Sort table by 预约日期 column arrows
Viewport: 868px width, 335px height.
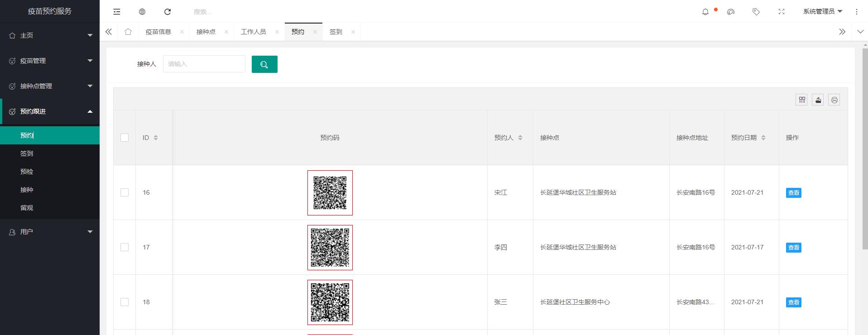tap(763, 138)
